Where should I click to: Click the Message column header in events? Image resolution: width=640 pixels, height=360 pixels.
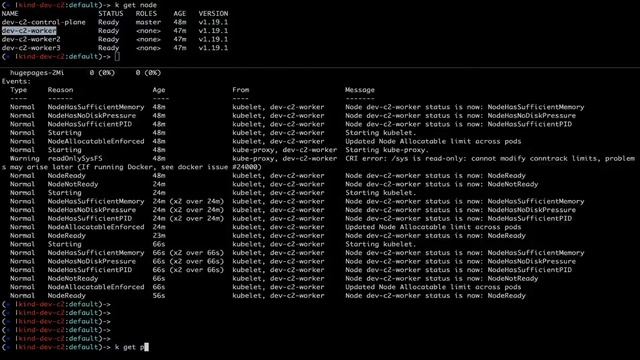click(x=360, y=90)
